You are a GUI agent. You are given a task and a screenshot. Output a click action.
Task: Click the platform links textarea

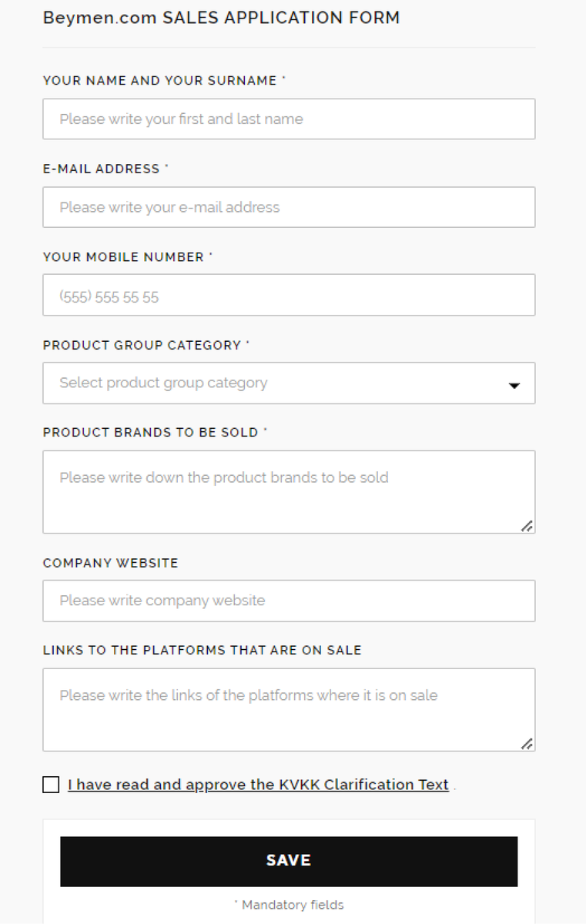(x=289, y=709)
